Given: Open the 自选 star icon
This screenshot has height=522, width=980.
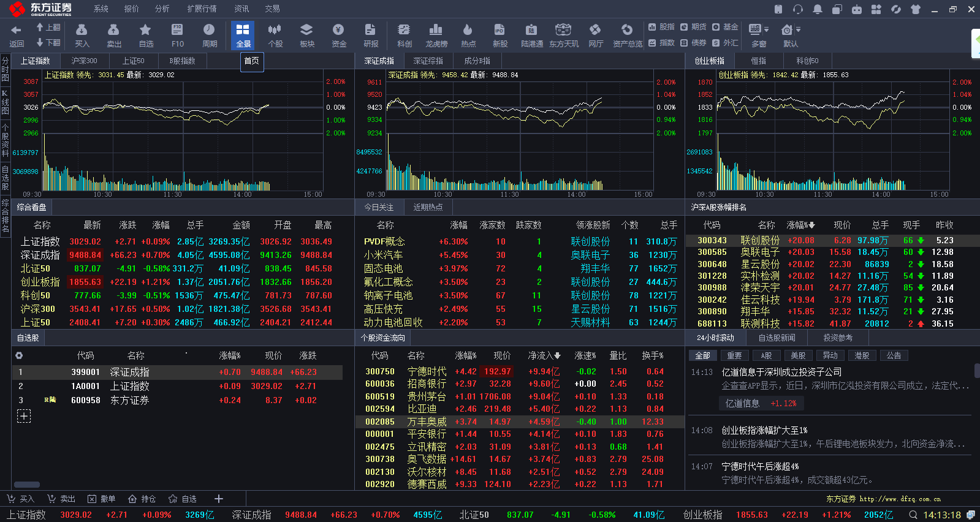Looking at the screenshot, I should point(145,36).
